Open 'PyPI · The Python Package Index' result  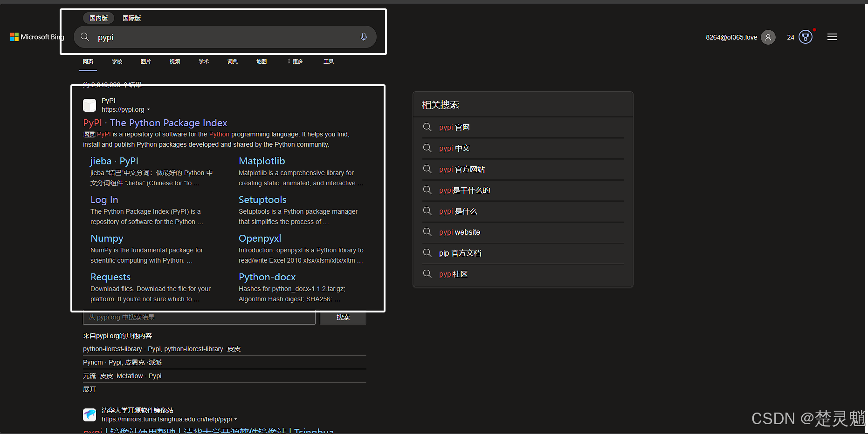tap(155, 123)
